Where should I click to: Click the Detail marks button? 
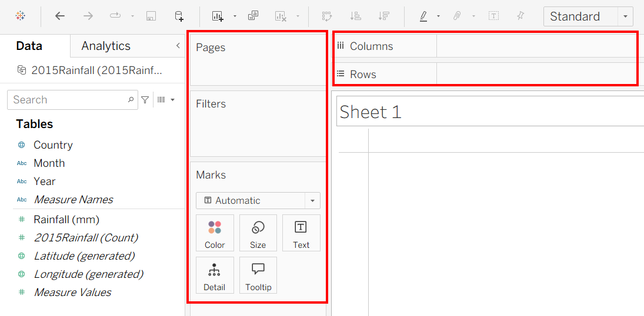click(215, 275)
